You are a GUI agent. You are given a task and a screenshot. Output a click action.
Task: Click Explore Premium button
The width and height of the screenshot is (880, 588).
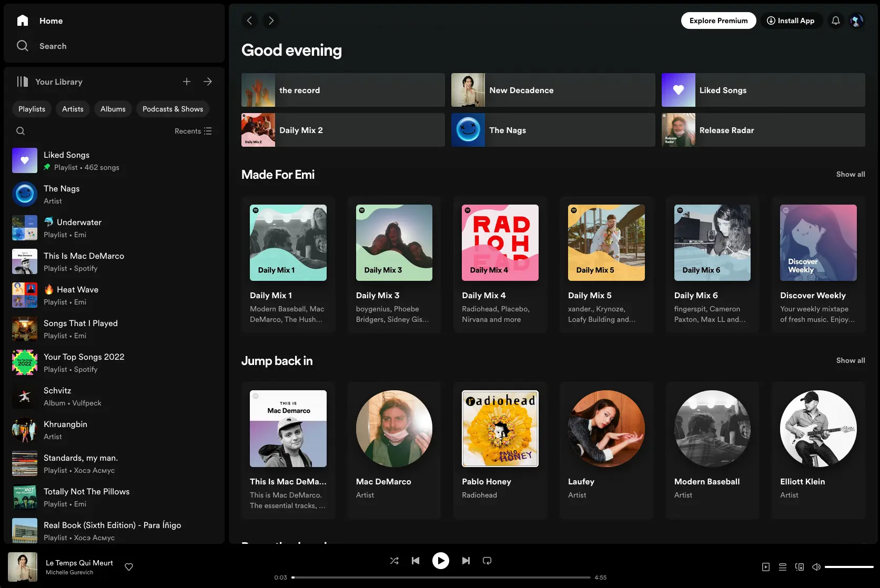pos(719,21)
